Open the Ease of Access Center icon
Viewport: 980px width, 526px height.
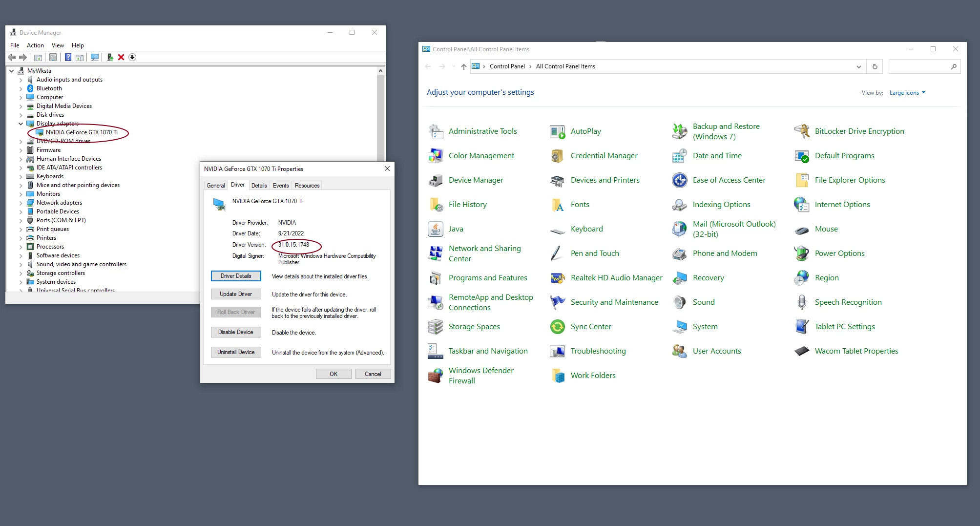click(x=679, y=180)
